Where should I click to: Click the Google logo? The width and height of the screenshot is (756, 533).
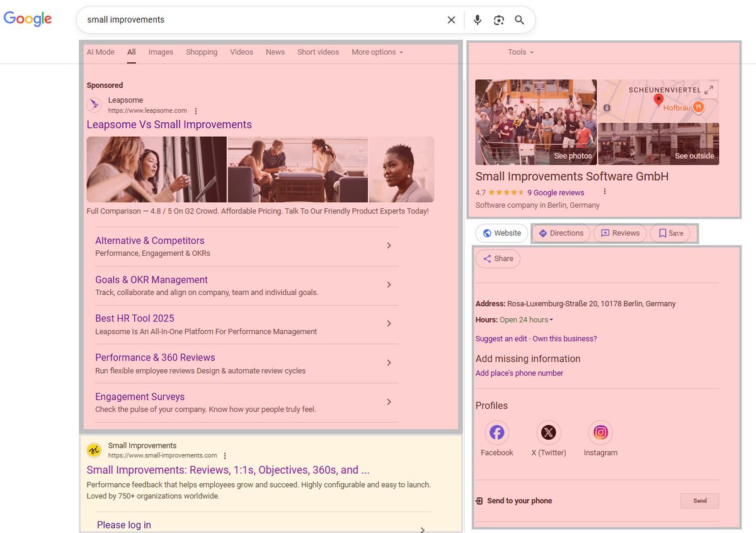[x=28, y=19]
